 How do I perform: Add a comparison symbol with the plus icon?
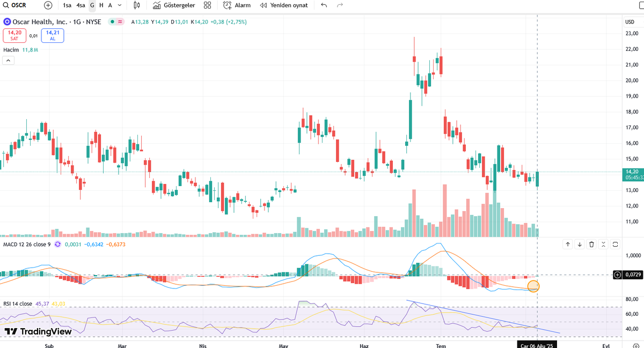[x=47, y=5]
